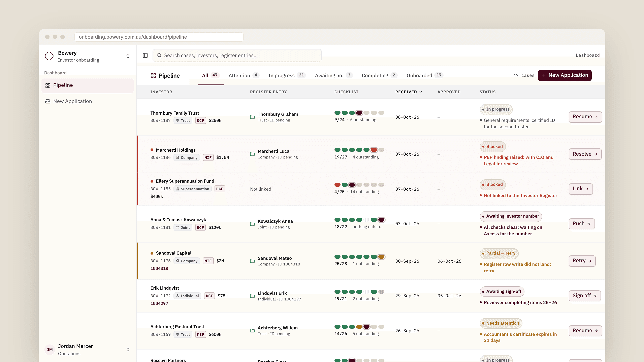Click Link for Ellery Superannuation Fund

pos(580,189)
